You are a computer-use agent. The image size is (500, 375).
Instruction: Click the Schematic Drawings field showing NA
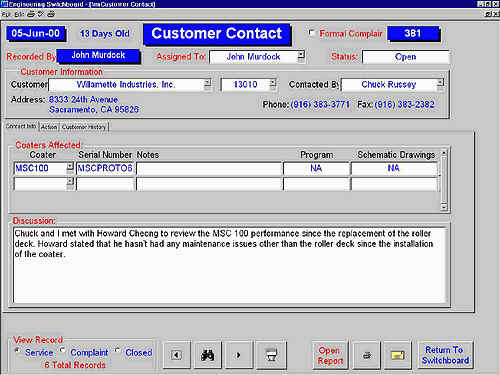coord(394,168)
